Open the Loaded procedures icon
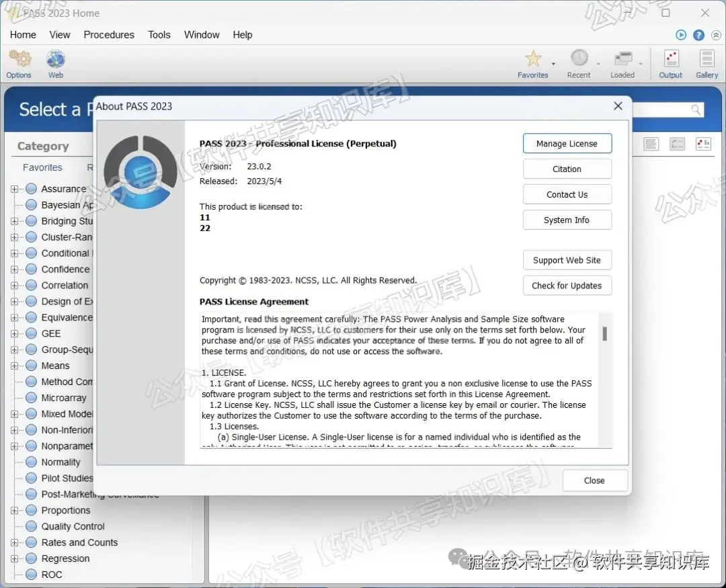 (622, 59)
